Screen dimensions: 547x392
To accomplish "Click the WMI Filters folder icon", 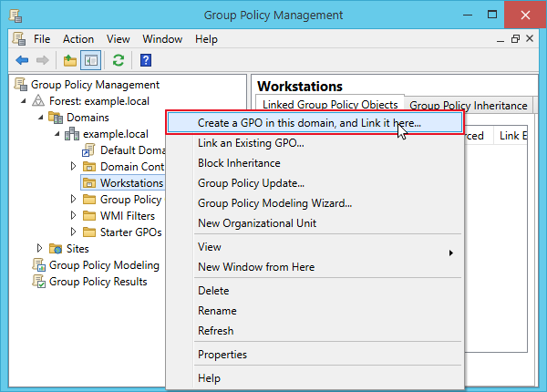I will point(89,215).
